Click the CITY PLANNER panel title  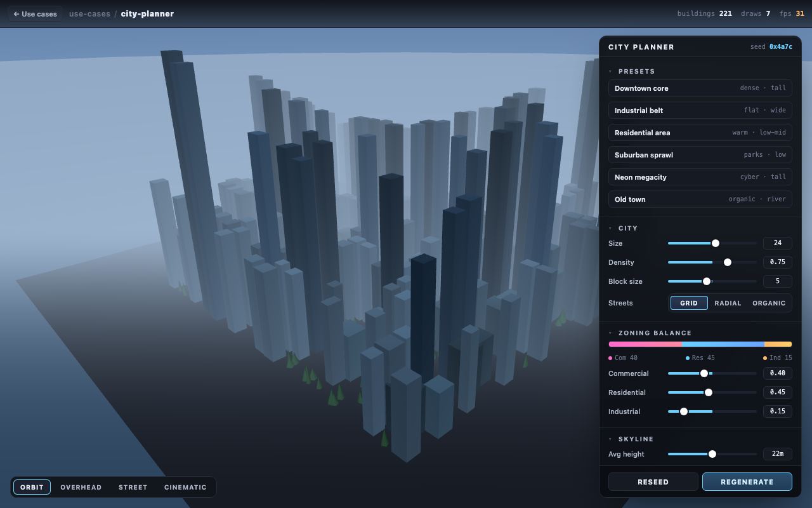641,47
